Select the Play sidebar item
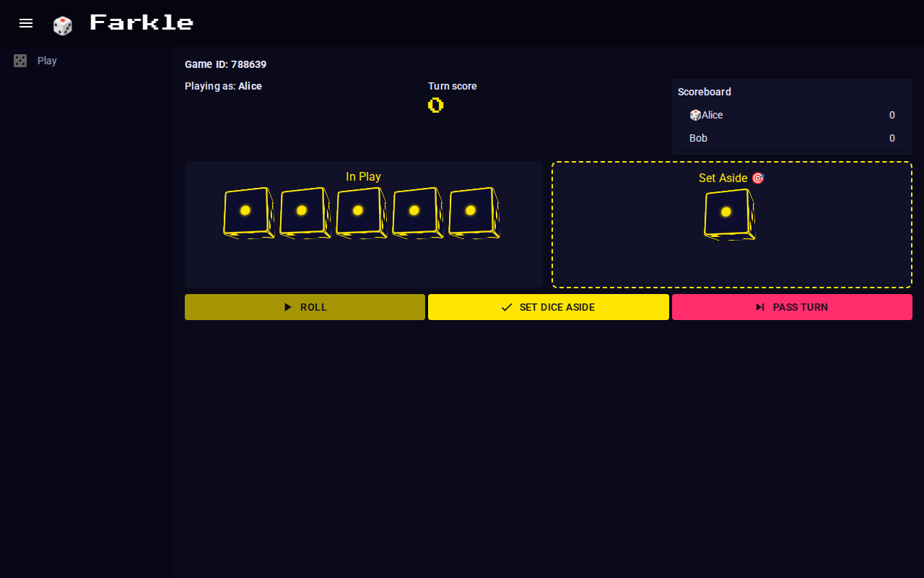Screen dimensions: 924x578 coord(87,61)
